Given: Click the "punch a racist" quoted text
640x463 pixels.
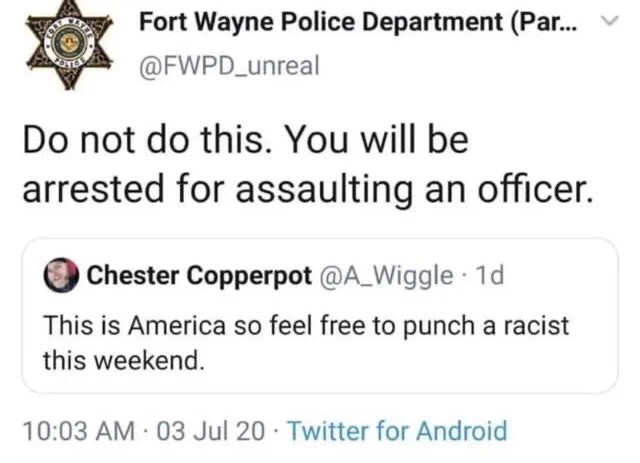Looking at the screenshot, I should (x=486, y=326).
